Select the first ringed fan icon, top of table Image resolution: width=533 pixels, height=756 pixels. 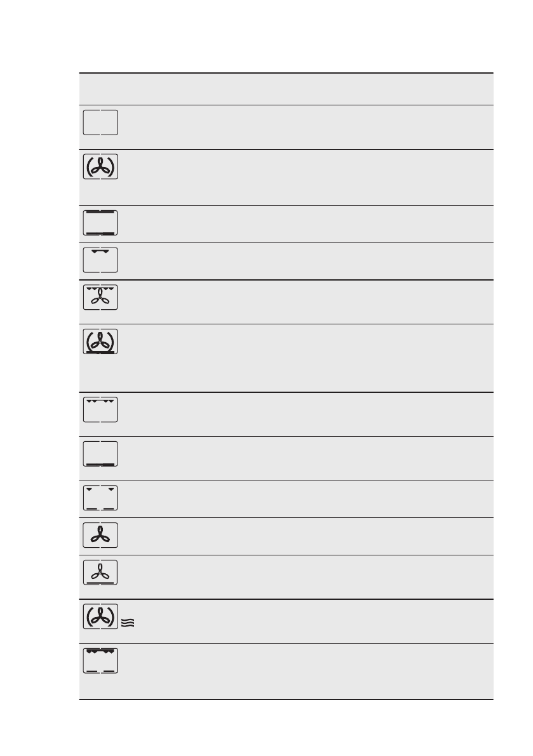point(100,166)
